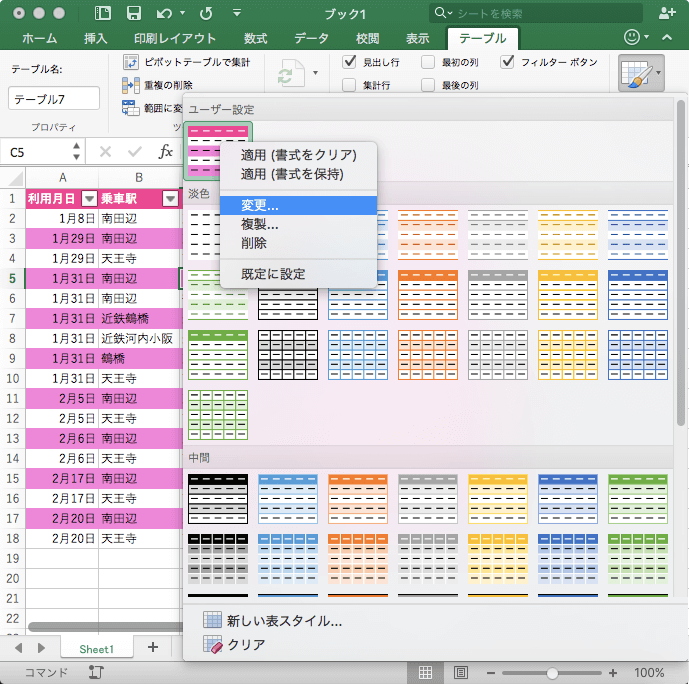The image size is (689, 684).
Task: Switch to Page Layout view icon
Action: click(461, 673)
